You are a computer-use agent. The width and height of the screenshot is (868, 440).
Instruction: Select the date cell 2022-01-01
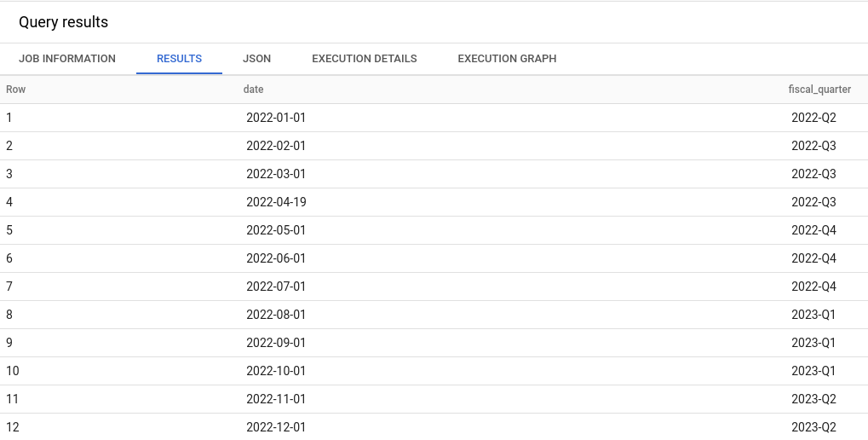click(276, 118)
